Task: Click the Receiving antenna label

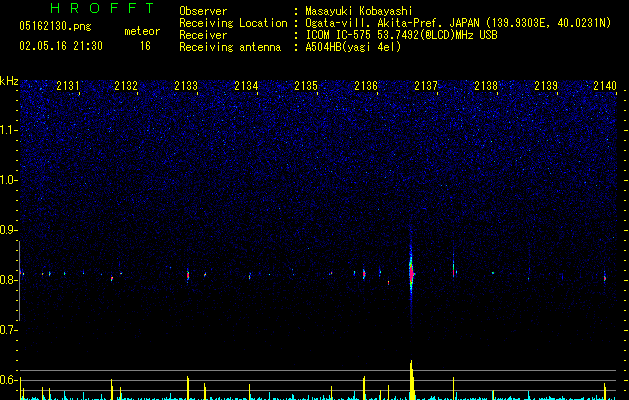Action: [x=230, y=47]
